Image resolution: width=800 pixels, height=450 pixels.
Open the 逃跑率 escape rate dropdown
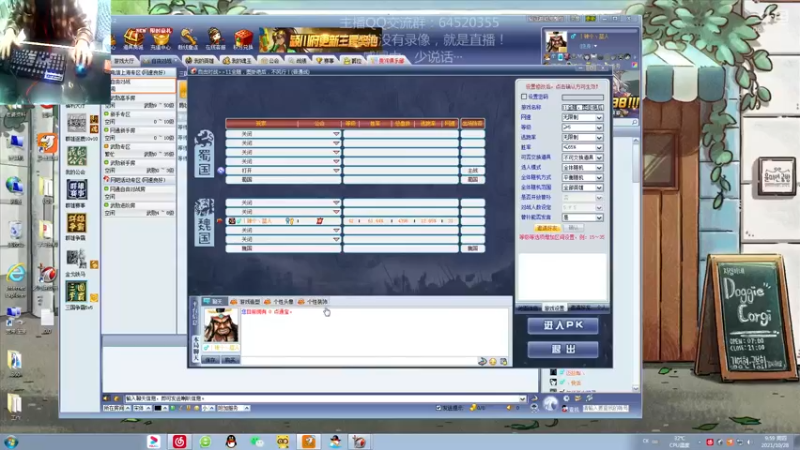(582, 137)
